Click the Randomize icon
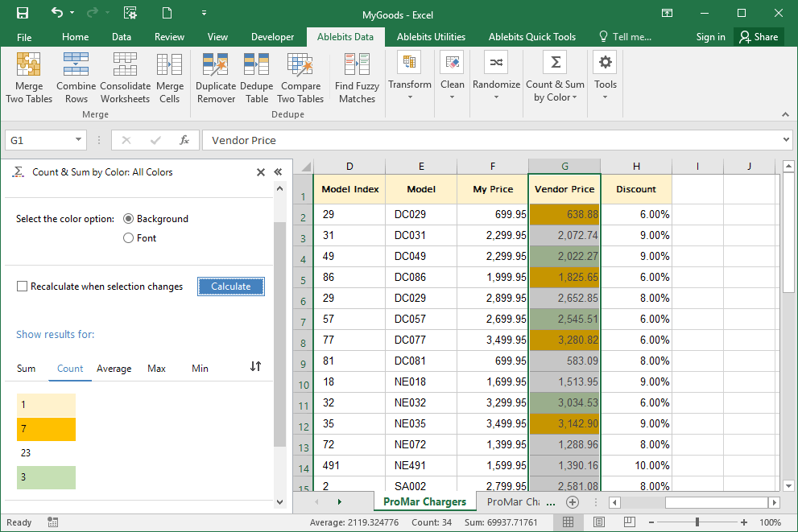 coord(496,62)
